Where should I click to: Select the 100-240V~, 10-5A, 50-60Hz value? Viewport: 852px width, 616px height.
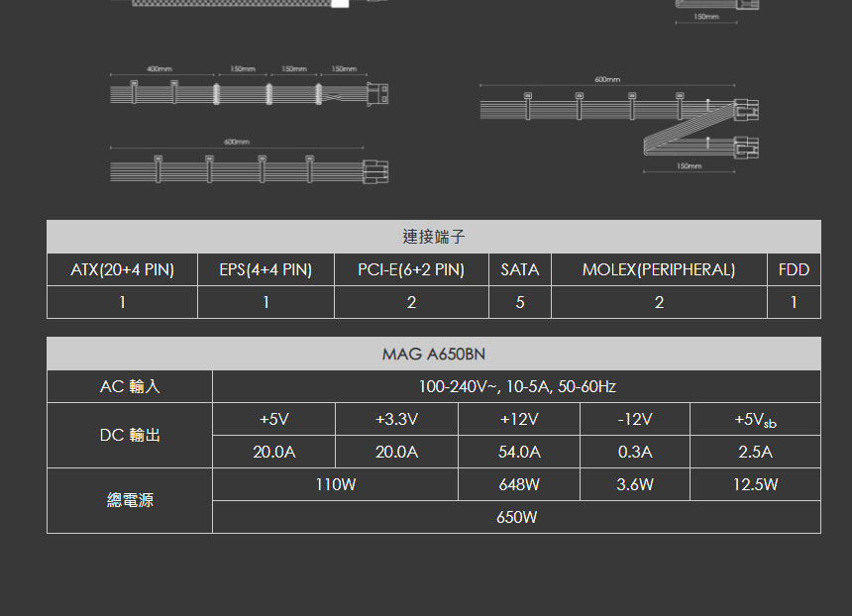[x=517, y=386]
